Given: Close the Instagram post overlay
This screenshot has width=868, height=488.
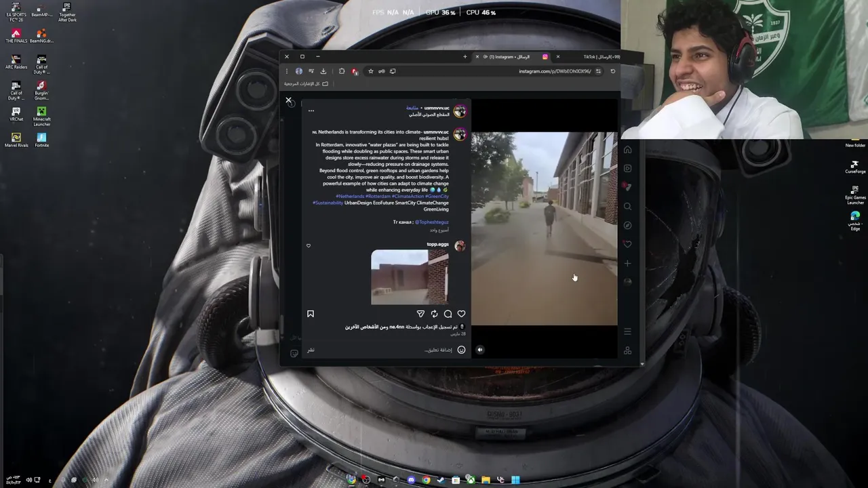Looking at the screenshot, I should 288,100.
